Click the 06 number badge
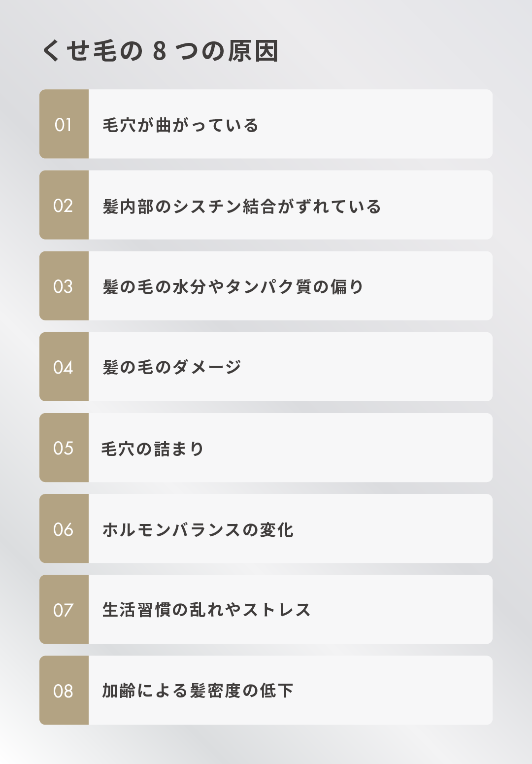 [x=64, y=528]
